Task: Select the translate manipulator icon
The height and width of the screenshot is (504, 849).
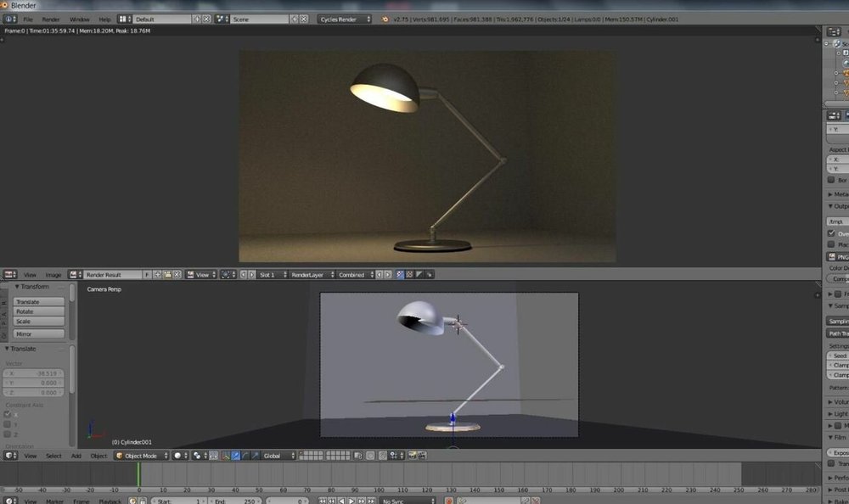Action: 236,455
